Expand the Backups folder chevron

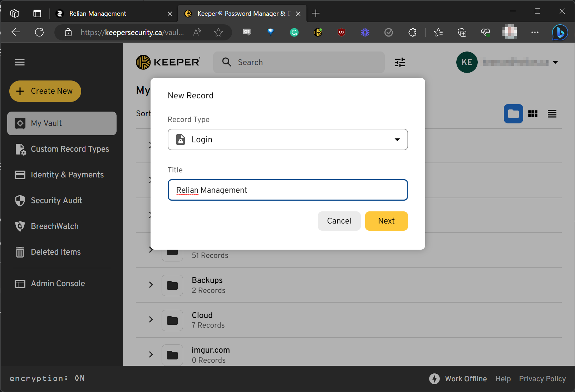[151, 285]
